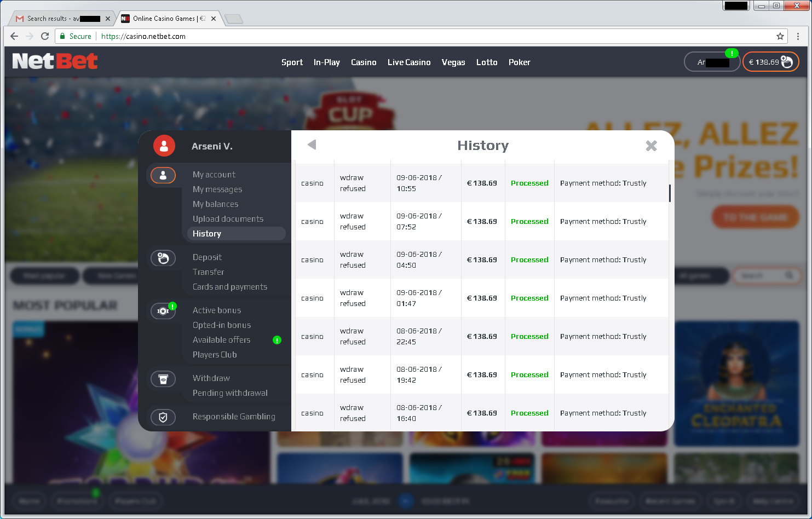Open the bonus icon with notification
Image resolution: width=812 pixels, height=519 pixels.
pyautogui.click(x=163, y=311)
